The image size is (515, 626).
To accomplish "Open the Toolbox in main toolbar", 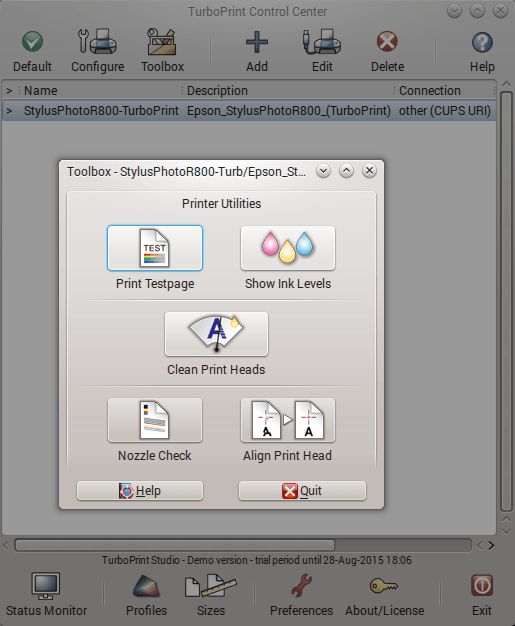I will (162, 52).
